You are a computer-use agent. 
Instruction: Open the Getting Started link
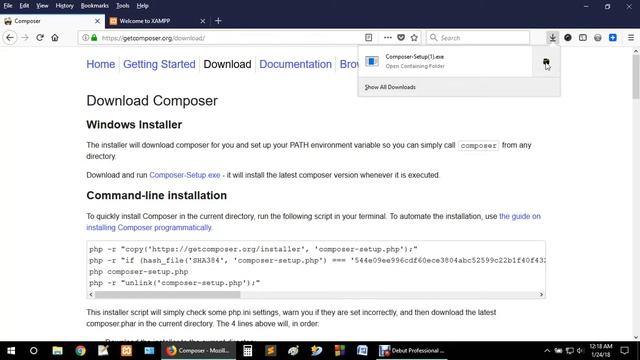(x=159, y=64)
